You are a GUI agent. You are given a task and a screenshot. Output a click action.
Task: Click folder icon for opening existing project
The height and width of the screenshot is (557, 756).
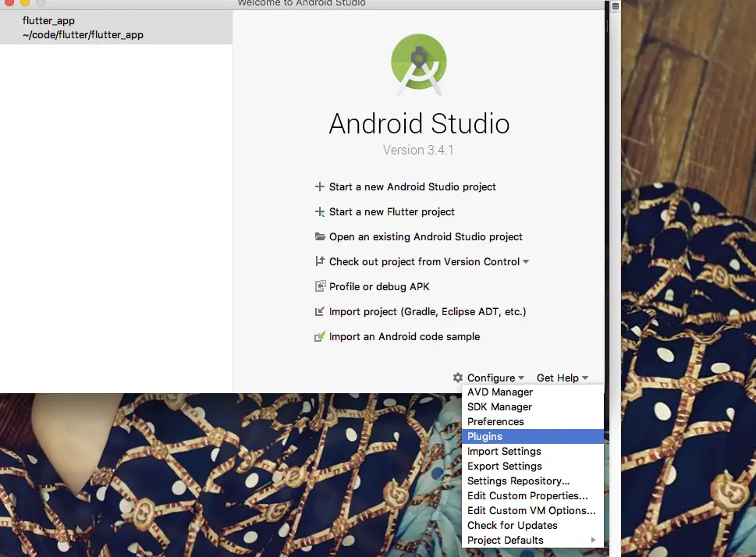tap(320, 236)
